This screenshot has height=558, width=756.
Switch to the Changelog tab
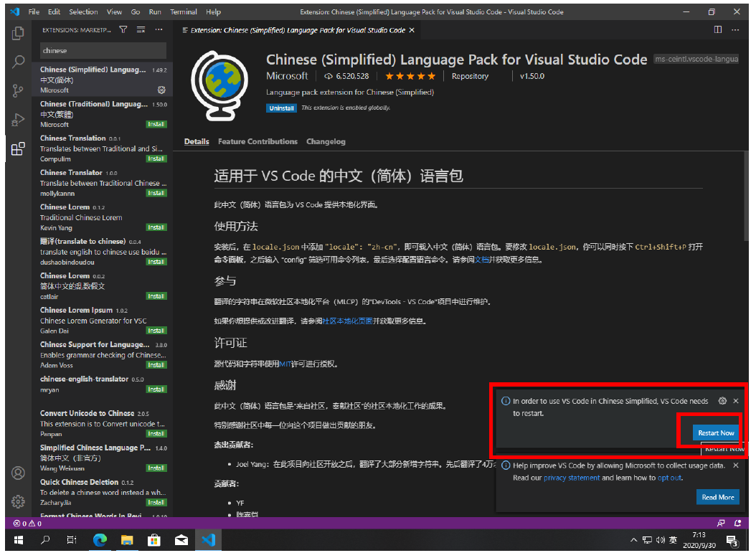326,142
